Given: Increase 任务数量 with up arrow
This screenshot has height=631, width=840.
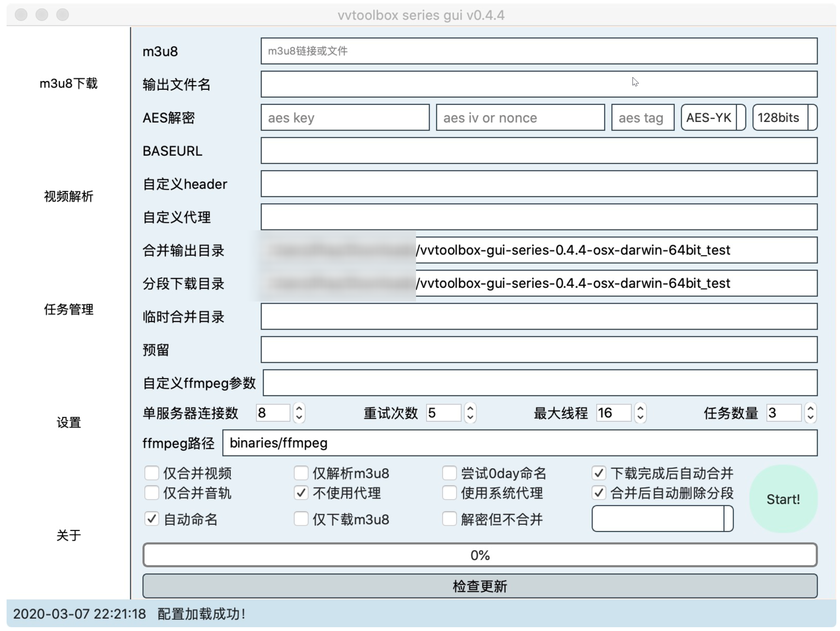Looking at the screenshot, I should click(810, 409).
